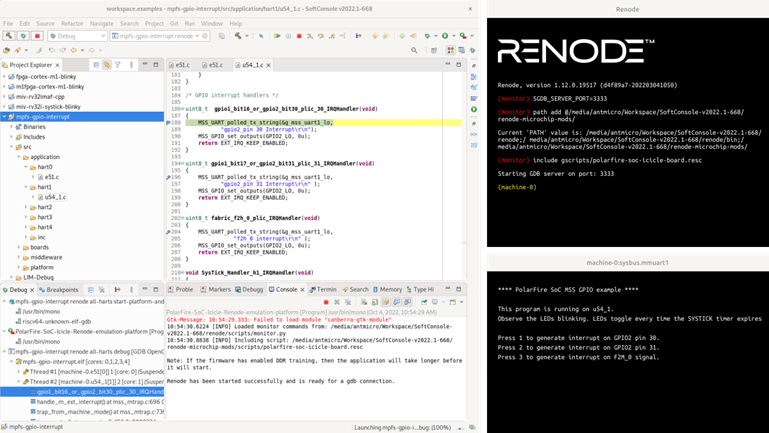Viewport: 769px width, 433px height.
Task: Select riscv64-unknown-elf-gdb process entry
Action: tap(53, 322)
